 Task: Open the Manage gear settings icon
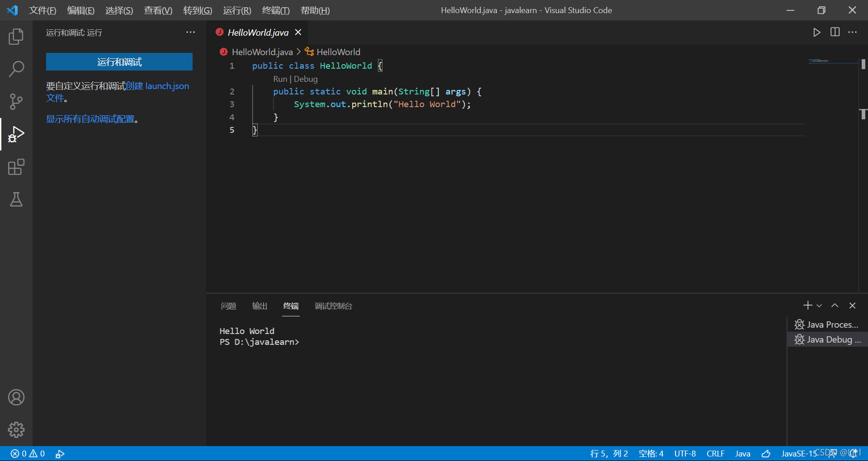point(16,430)
